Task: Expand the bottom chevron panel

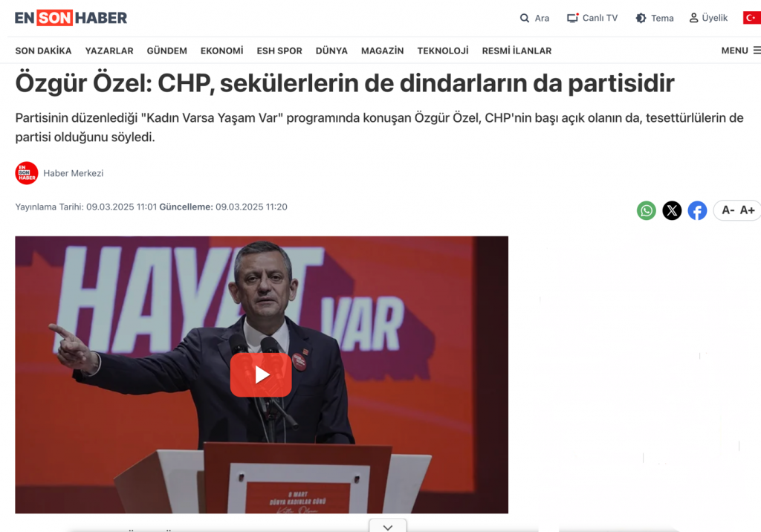Action: 388,526
